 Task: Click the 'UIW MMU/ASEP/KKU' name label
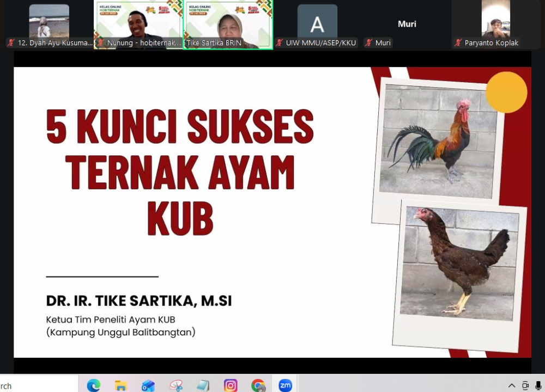click(x=321, y=42)
